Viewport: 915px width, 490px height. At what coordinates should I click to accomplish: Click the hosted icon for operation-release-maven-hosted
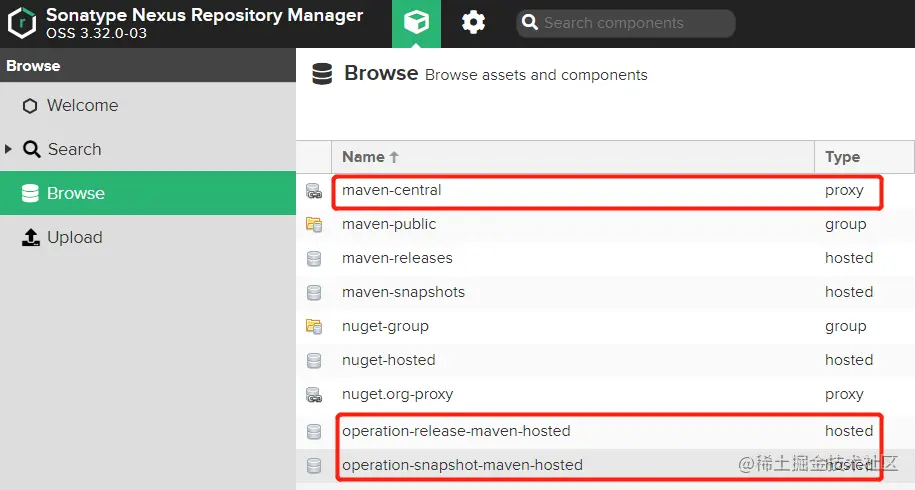point(314,431)
